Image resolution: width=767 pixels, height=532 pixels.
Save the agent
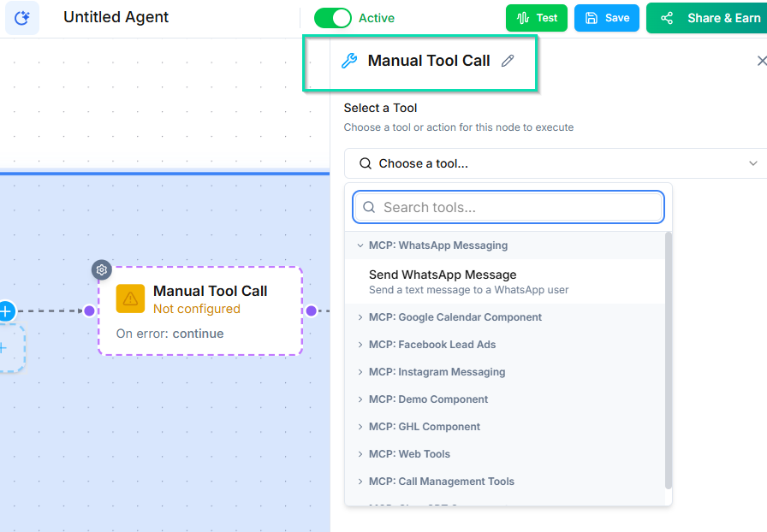pos(606,17)
